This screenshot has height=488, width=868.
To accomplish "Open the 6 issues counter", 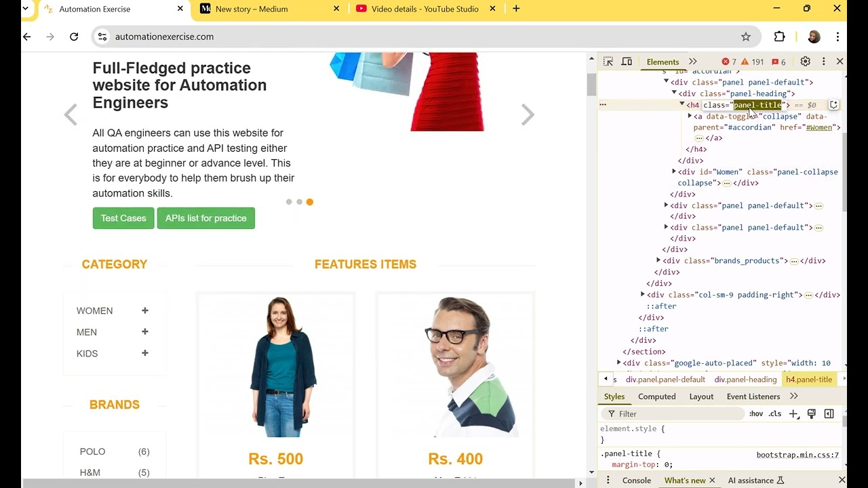I will click(778, 62).
